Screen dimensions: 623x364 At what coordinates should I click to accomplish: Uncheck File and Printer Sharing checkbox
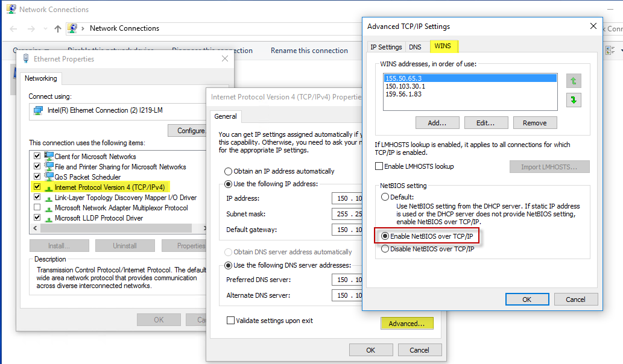[x=37, y=166]
